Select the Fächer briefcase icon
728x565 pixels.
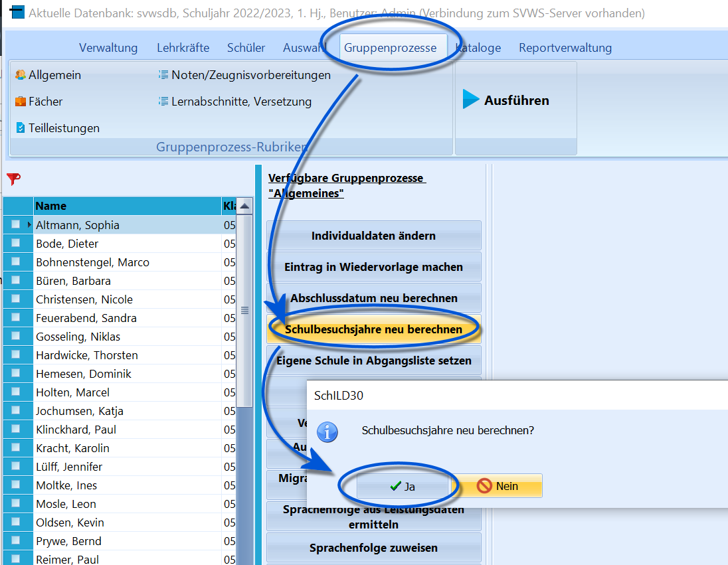20,101
